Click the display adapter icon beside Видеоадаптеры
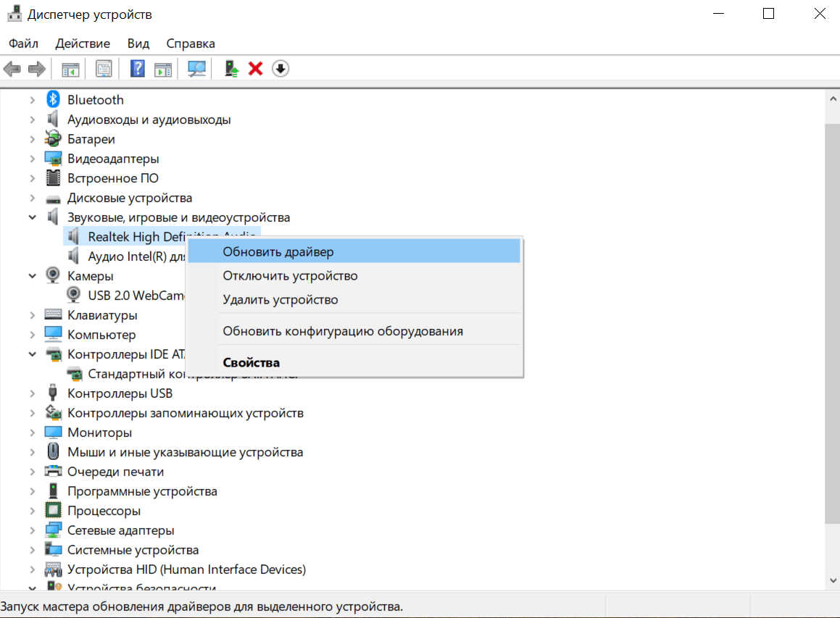 (x=53, y=159)
